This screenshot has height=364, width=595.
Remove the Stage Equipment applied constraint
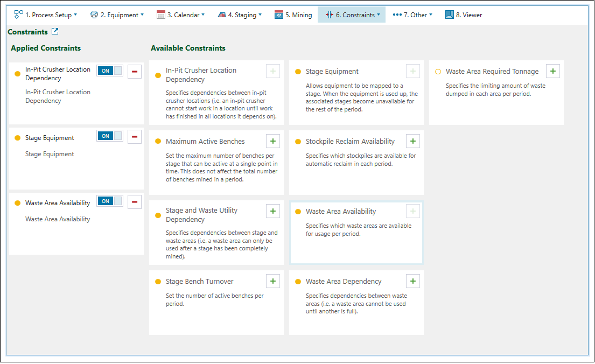(x=135, y=136)
